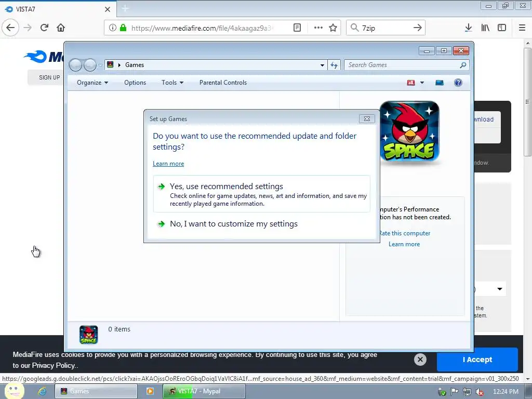Image resolution: width=532 pixels, height=399 pixels.
Task: Bookmark this page with star icon
Action: 333,28
